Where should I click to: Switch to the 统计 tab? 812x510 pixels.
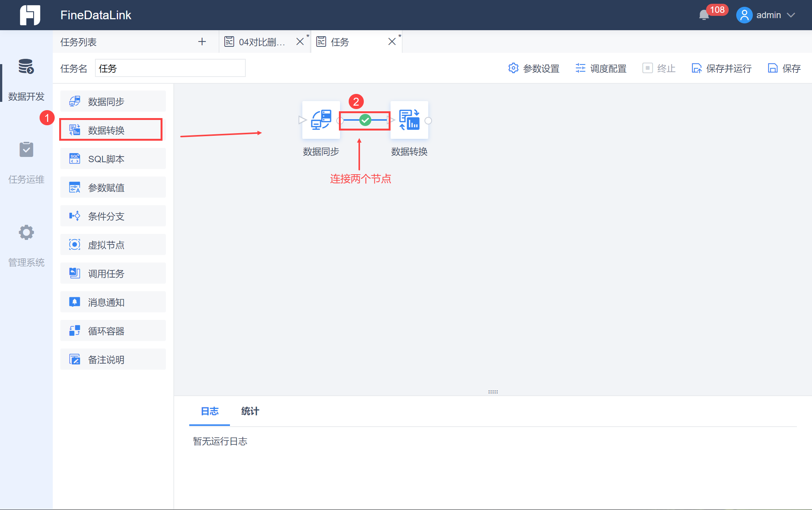250,411
